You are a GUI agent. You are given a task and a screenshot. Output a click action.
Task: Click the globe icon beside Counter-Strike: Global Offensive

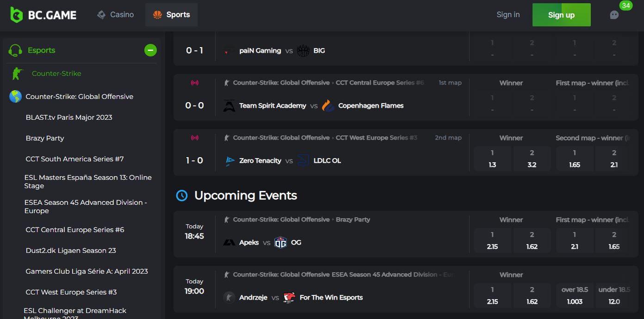click(16, 97)
